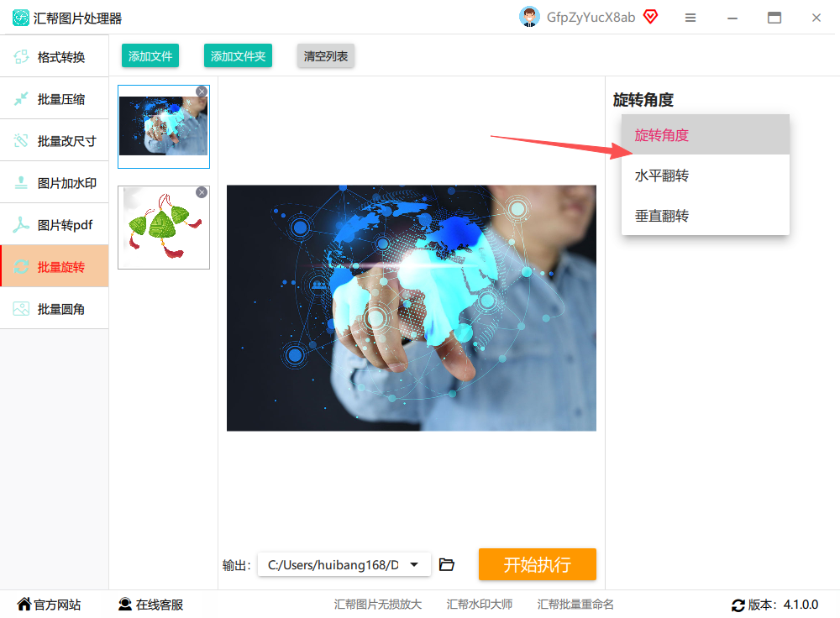The image size is (840, 618).
Task: Switch to the 批量圆角 tab
Action: pos(55,309)
